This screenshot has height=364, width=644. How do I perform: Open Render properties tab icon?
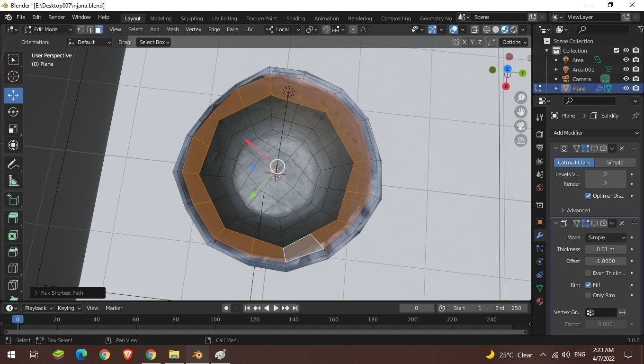540,135
